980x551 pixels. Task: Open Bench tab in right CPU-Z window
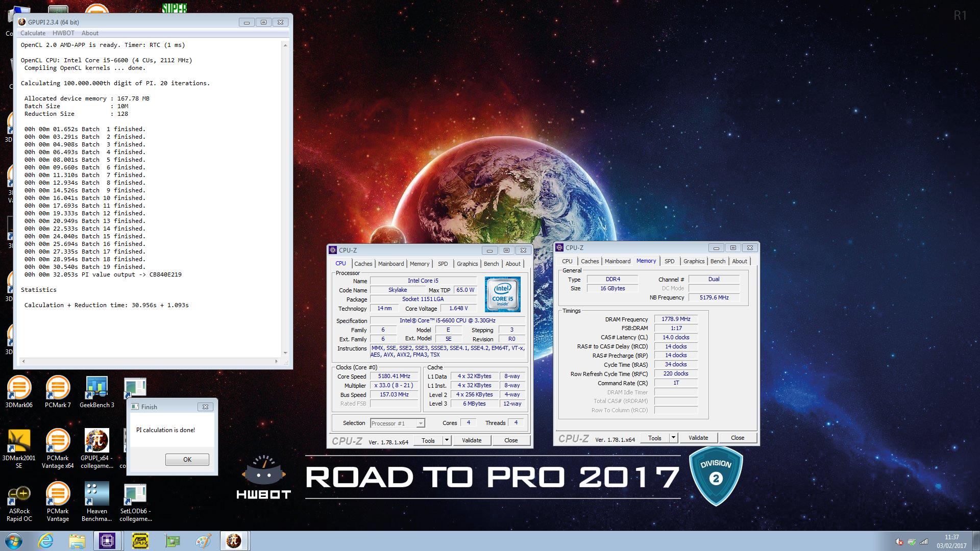[x=718, y=261]
